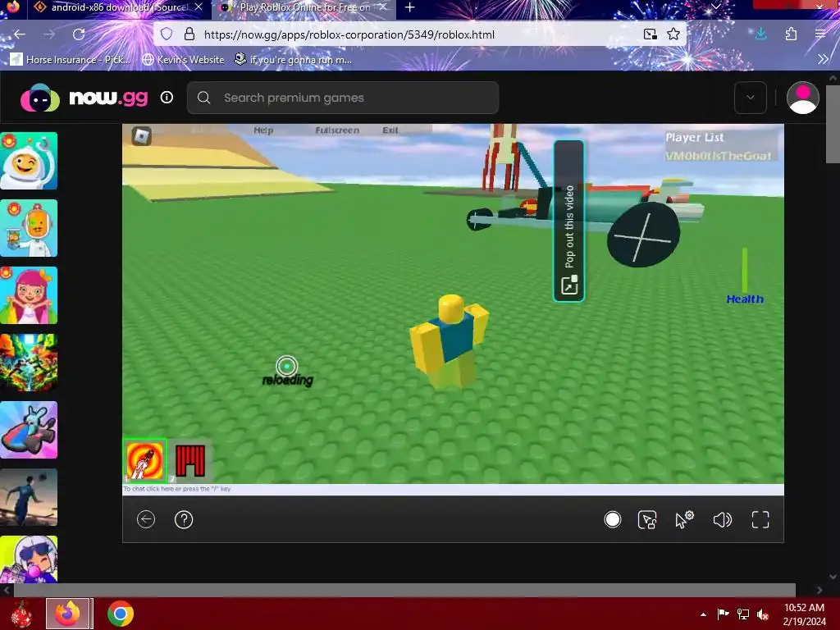Expand the dropdown chevron near profile avatar
The height and width of the screenshot is (630, 840).
[750, 98]
